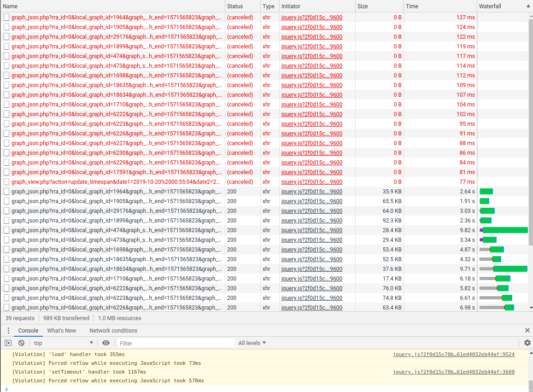Viewport: 533px width, 392px height.
Task: Click waterfall bar of the 2.64 s request
Action: [486, 192]
